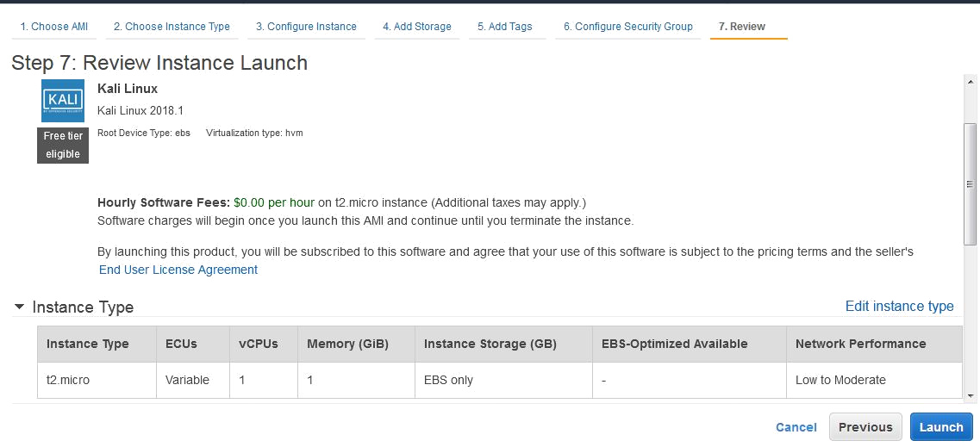Cancel the instance launch wizard
980x447 pixels.
point(796,427)
